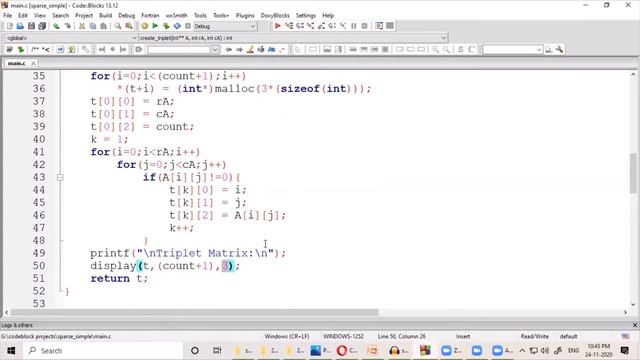Stop the debugger icon
Viewport: 640px width, 360px height.
(x=364, y=26)
